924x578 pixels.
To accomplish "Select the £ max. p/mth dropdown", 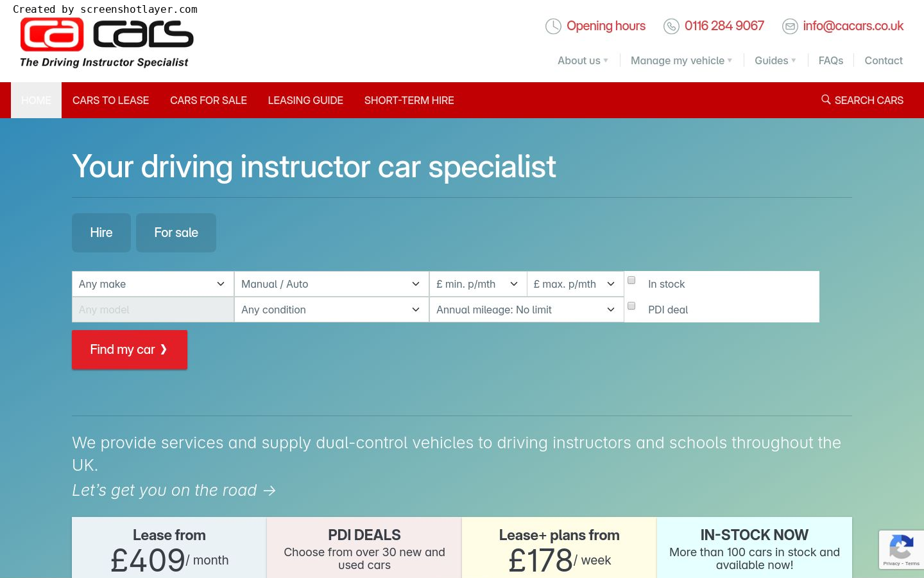I will [574, 284].
